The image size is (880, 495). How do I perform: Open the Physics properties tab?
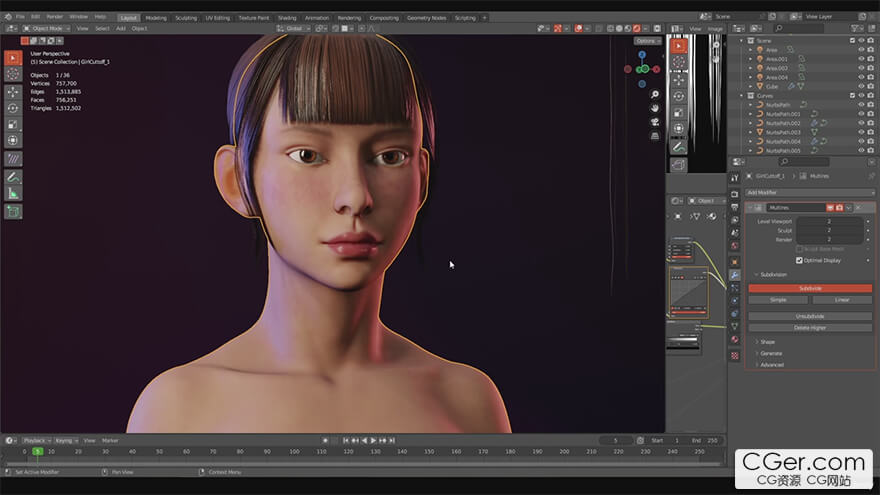coord(735,300)
